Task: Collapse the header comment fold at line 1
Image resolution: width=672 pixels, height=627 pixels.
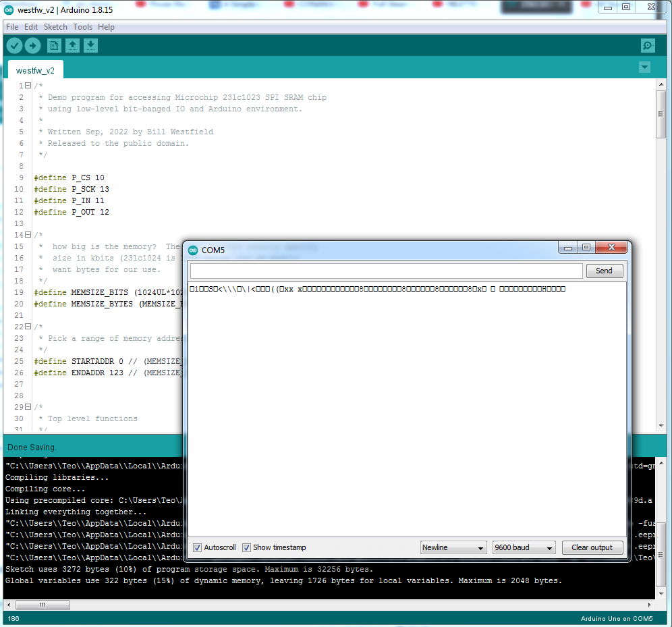Action: (x=27, y=85)
